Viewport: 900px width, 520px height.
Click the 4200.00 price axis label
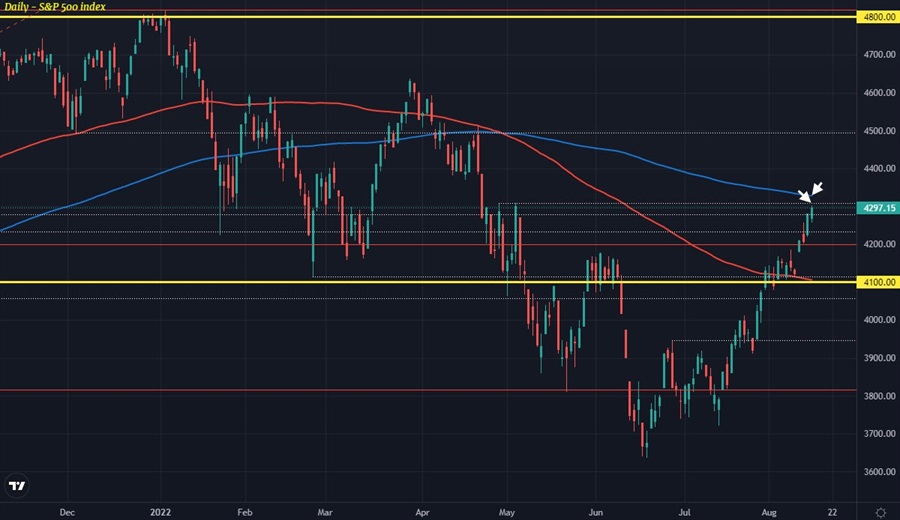[879, 244]
